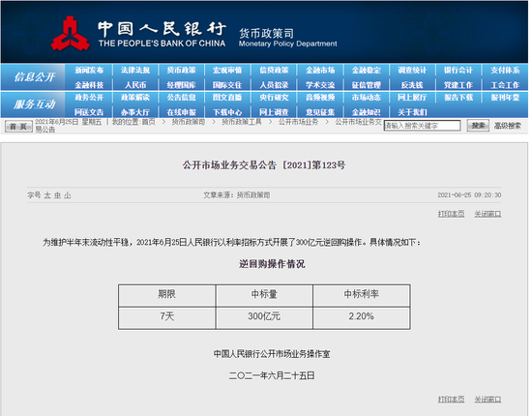Open the 网上调查 menu item

(274, 112)
